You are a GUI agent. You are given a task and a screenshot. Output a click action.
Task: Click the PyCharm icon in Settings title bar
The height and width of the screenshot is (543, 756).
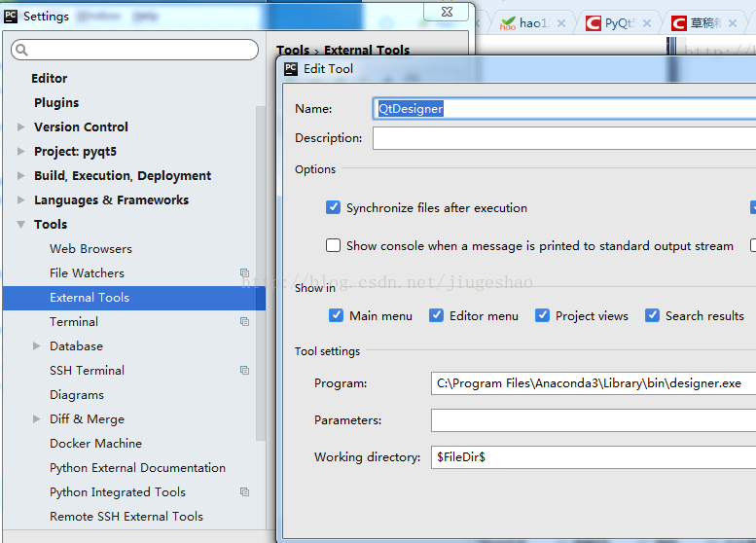coord(11,16)
